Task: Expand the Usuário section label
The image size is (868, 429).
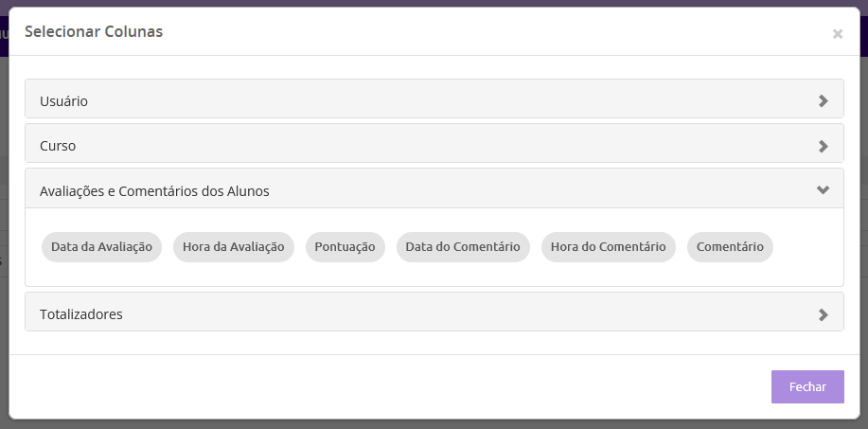Action: point(63,101)
